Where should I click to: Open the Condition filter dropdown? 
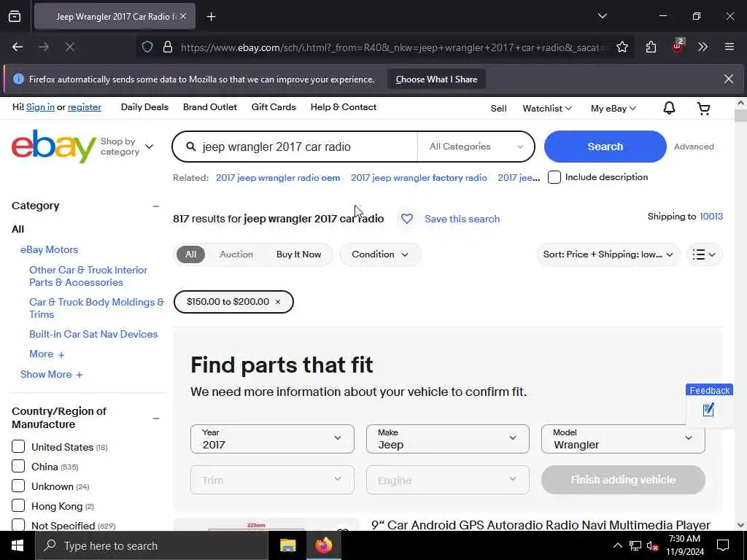(x=379, y=254)
